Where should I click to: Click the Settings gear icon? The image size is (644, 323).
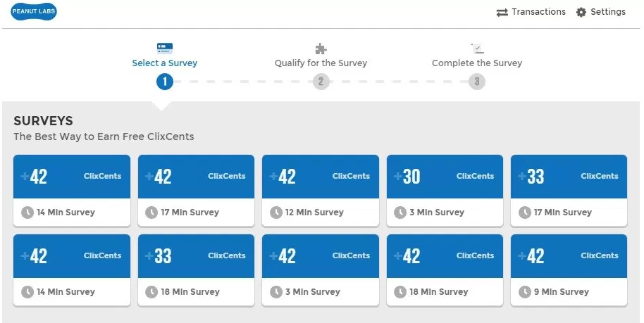(581, 12)
